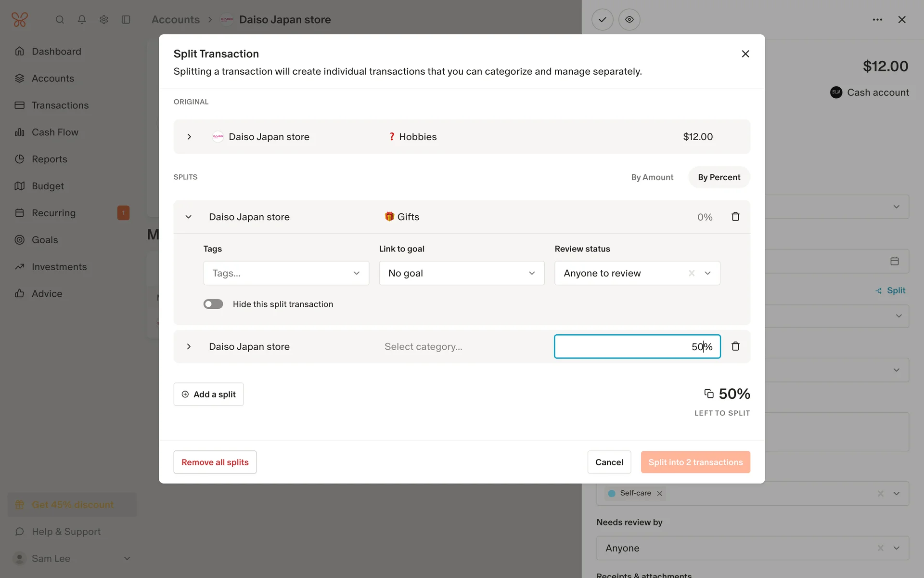Delete the second split with trash icon
This screenshot has width=924, height=578.
point(735,346)
